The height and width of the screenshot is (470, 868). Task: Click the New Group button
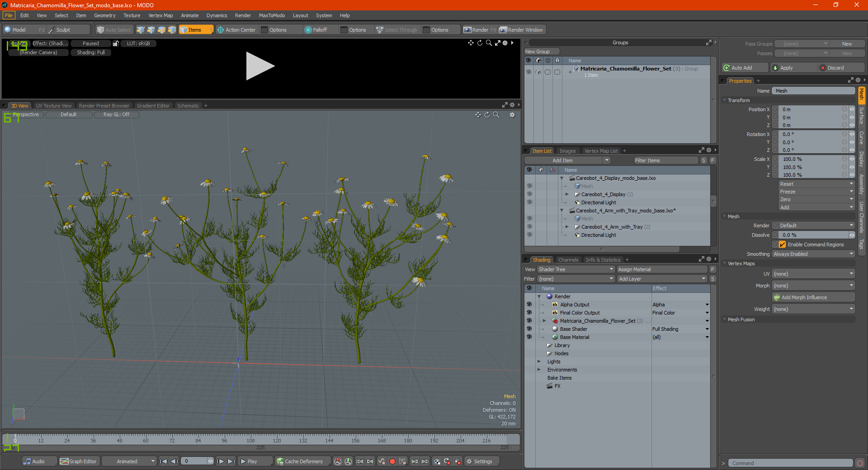click(x=542, y=52)
